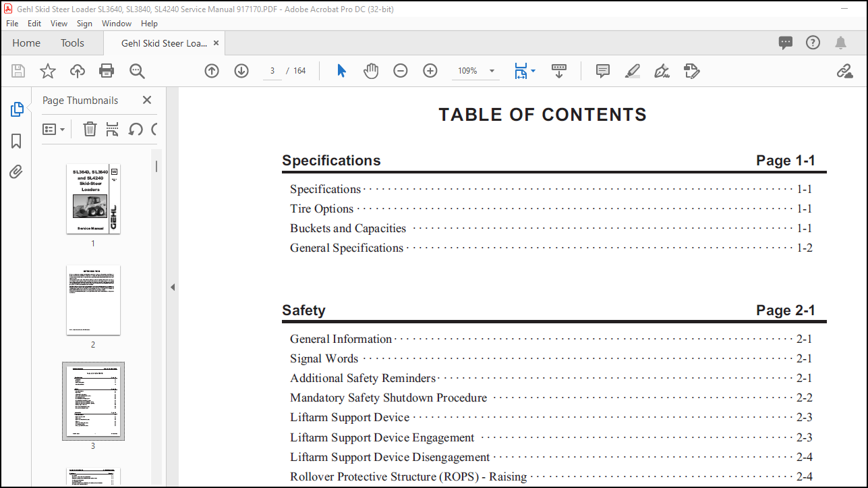Add the document to starred bookmarks

point(48,71)
